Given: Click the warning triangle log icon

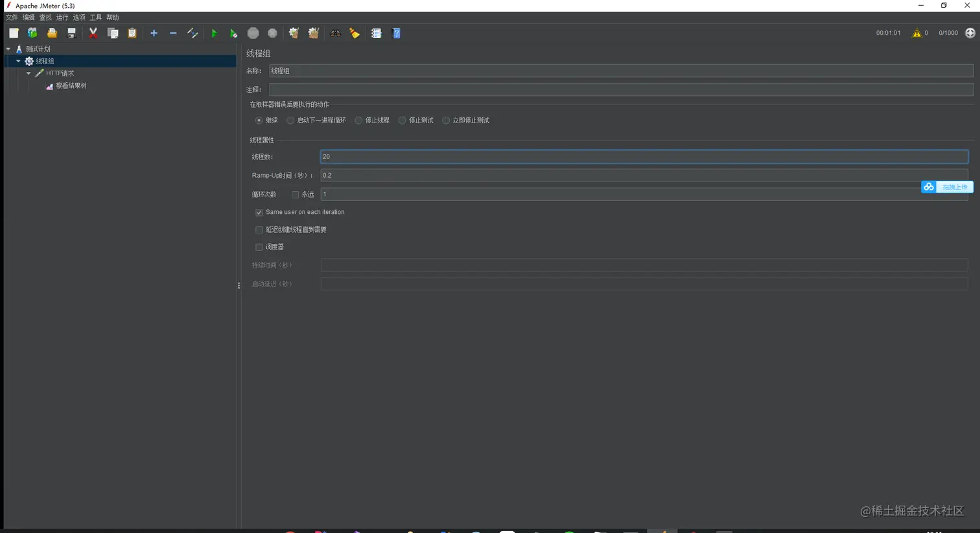Looking at the screenshot, I should 916,33.
